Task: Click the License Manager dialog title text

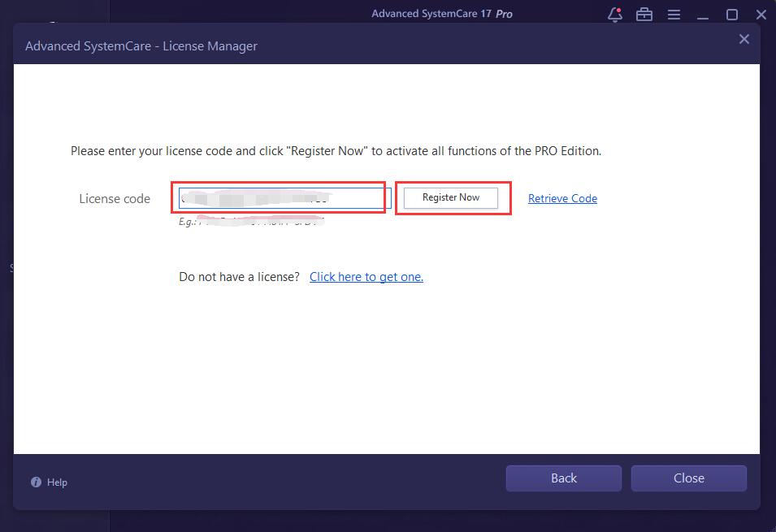Action: [x=141, y=46]
